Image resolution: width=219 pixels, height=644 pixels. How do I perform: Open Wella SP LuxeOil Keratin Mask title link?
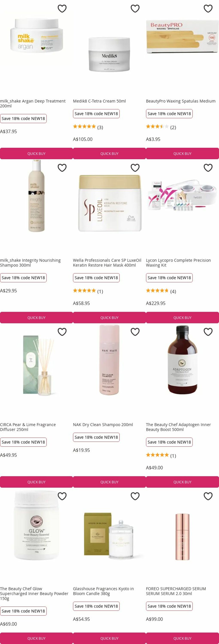coord(107,263)
